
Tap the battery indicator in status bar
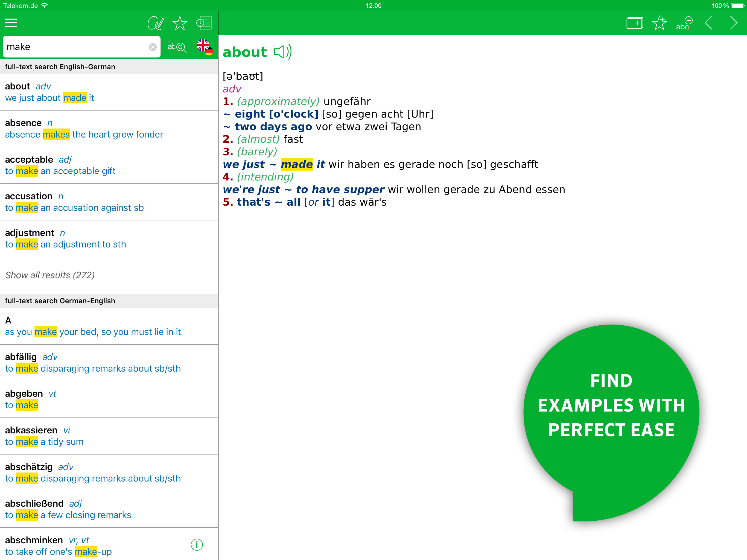point(737,5)
